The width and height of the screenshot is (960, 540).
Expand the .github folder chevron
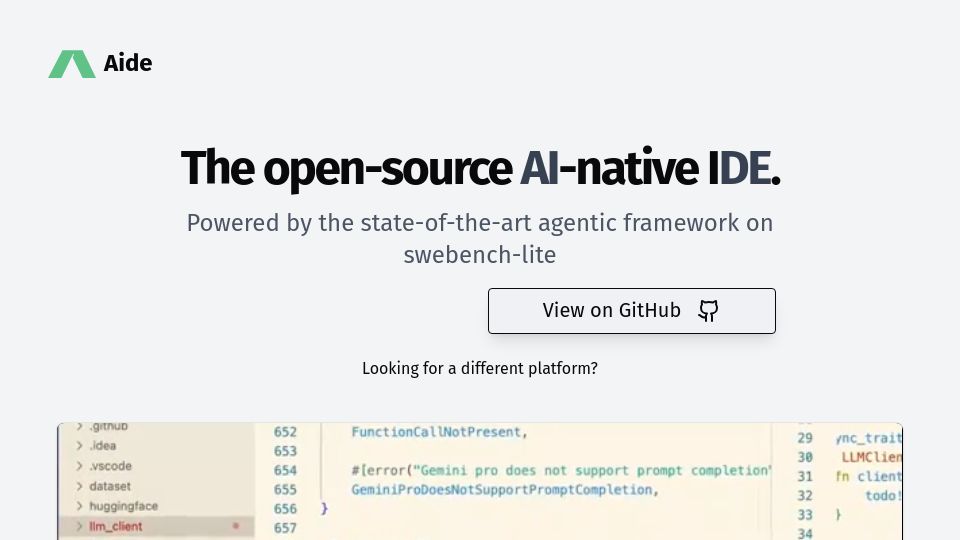[79, 426]
